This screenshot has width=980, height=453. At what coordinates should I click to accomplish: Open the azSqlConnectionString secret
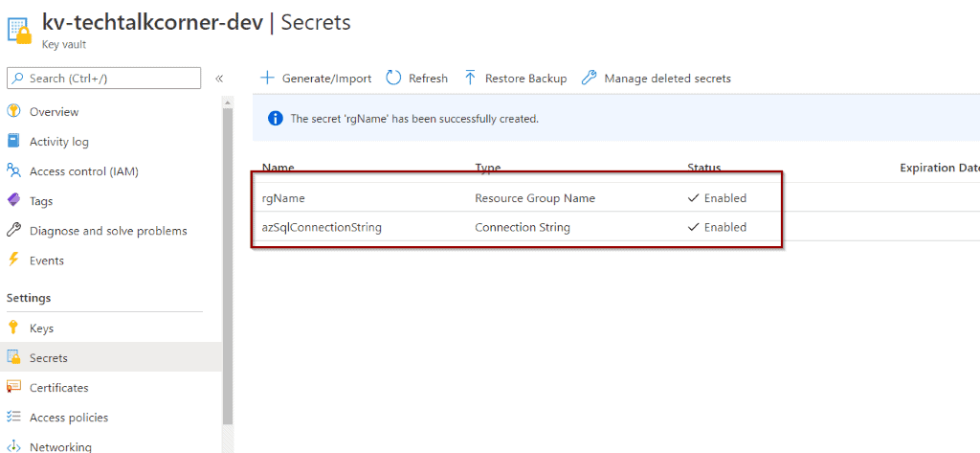point(322,228)
